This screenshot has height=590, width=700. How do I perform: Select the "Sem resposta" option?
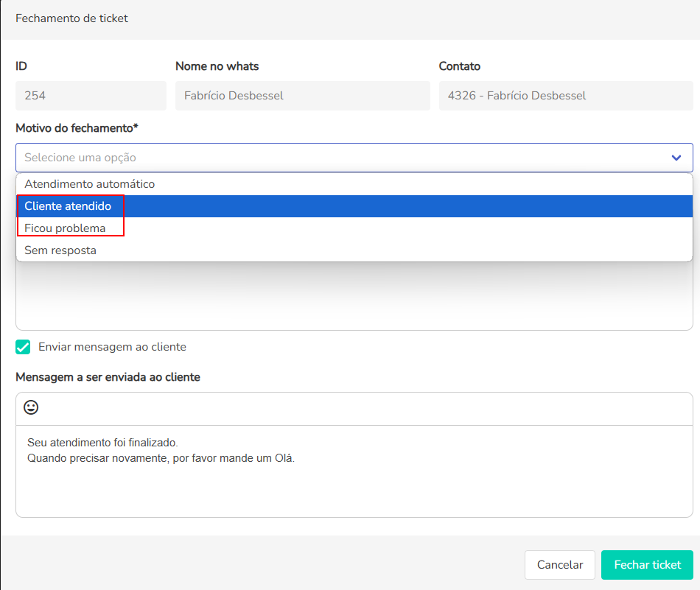[60, 250]
